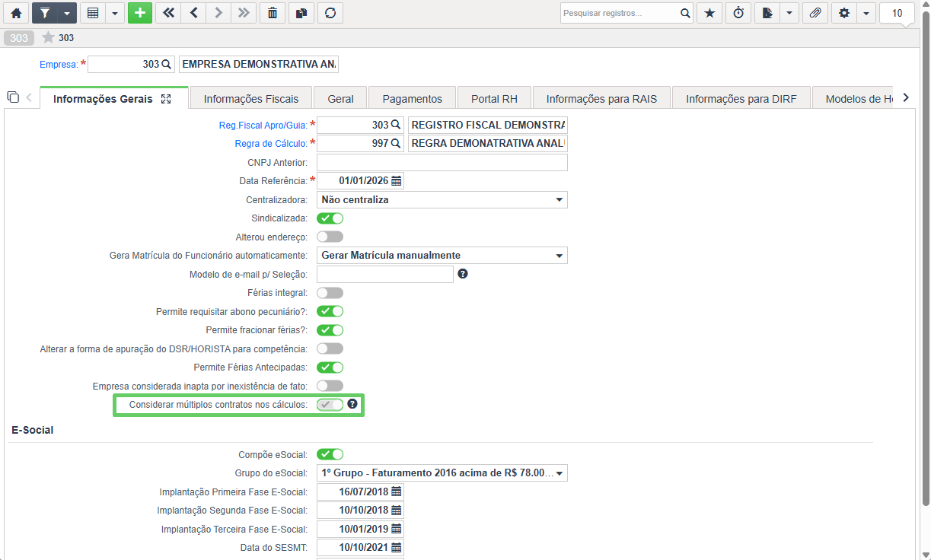Run search with magnifier icon
Viewport: 931px width, 560px height.
click(684, 13)
